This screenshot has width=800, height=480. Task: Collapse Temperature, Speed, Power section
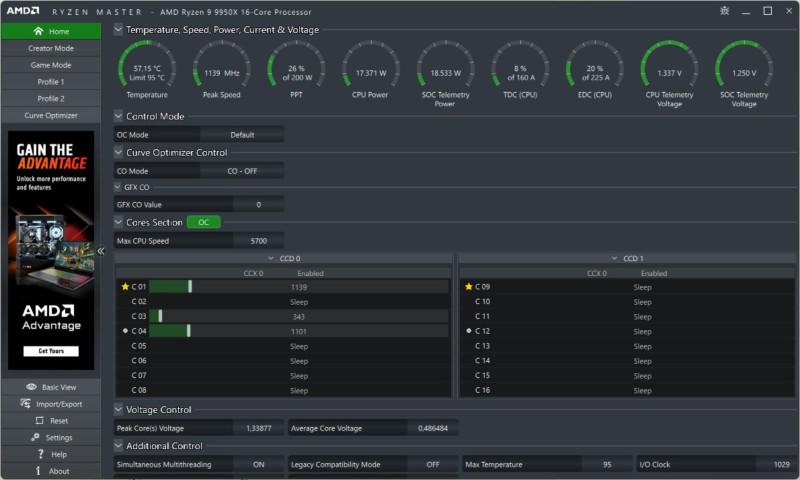pyautogui.click(x=118, y=30)
